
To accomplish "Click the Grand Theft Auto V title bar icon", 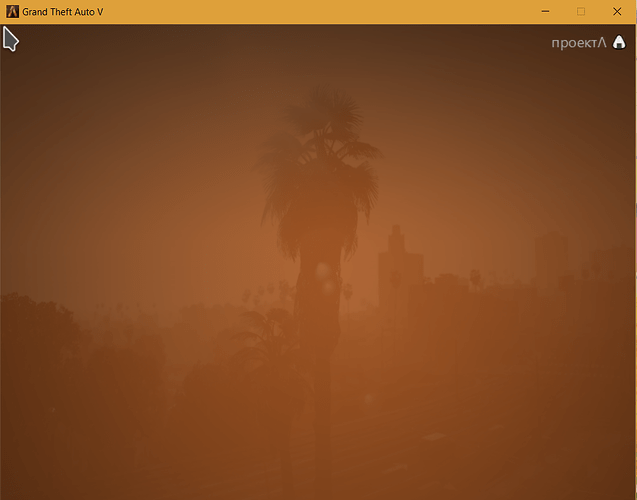I will pyautogui.click(x=12, y=12).
